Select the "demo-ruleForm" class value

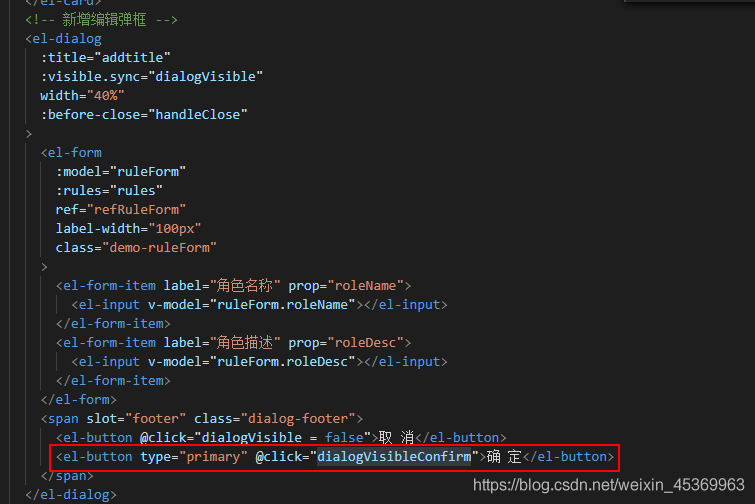pos(159,247)
